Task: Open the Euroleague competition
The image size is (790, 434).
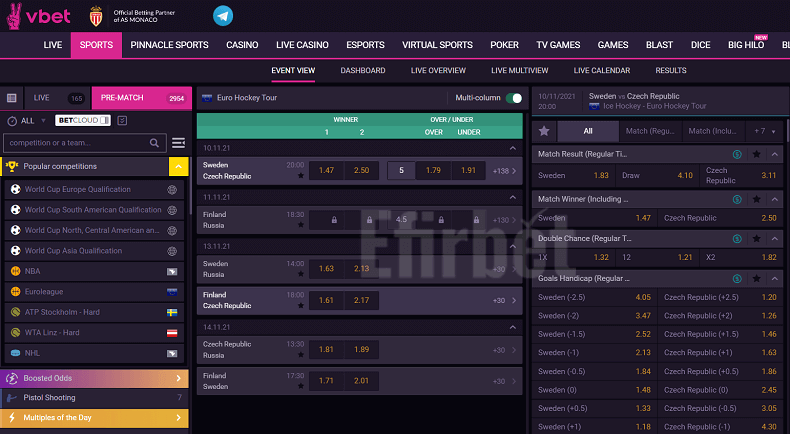Action: click(x=94, y=292)
